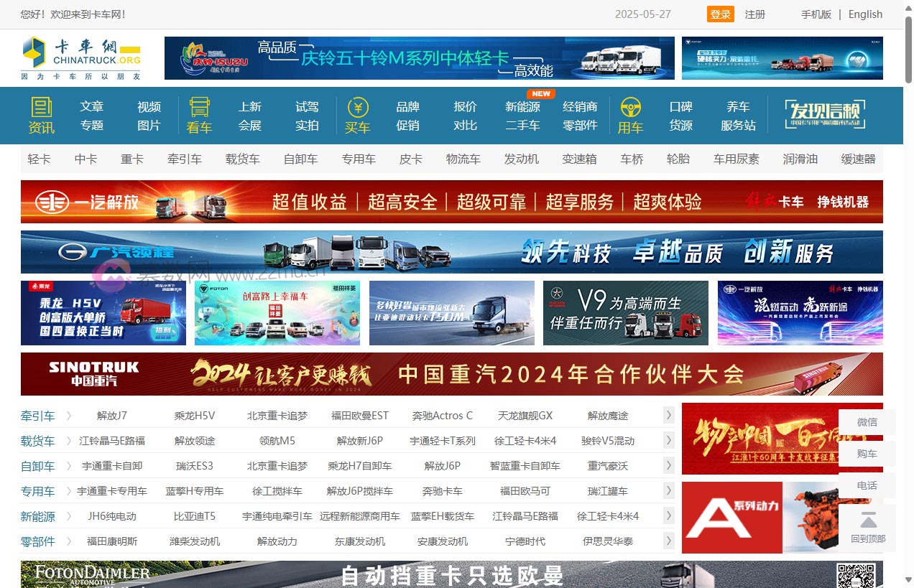Expand the 牵引车 category chevron

pyautogui.click(x=68, y=416)
